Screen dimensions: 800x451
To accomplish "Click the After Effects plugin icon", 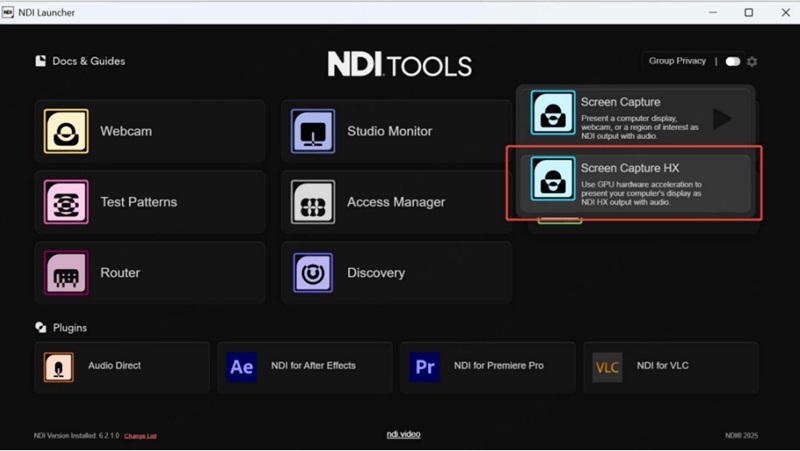I will click(242, 367).
